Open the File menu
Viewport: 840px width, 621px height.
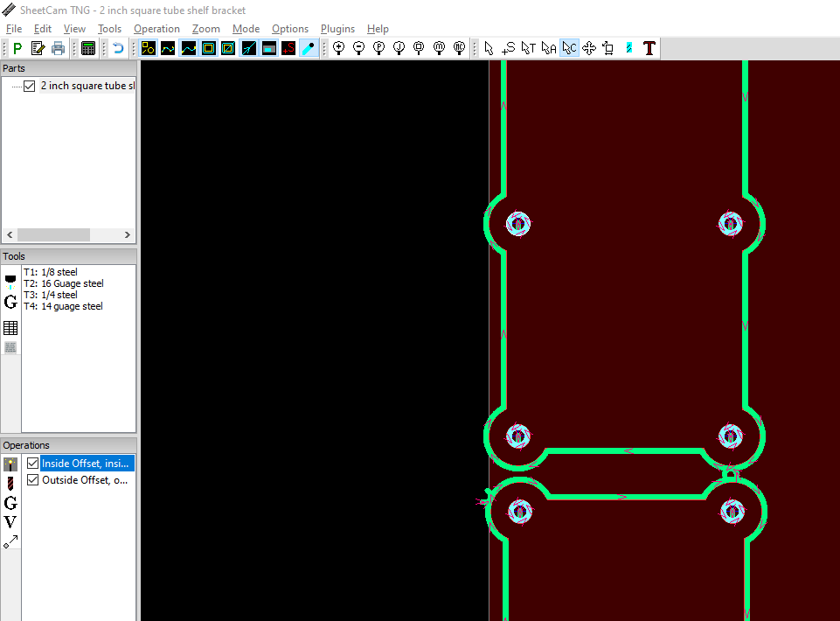tap(14, 29)
